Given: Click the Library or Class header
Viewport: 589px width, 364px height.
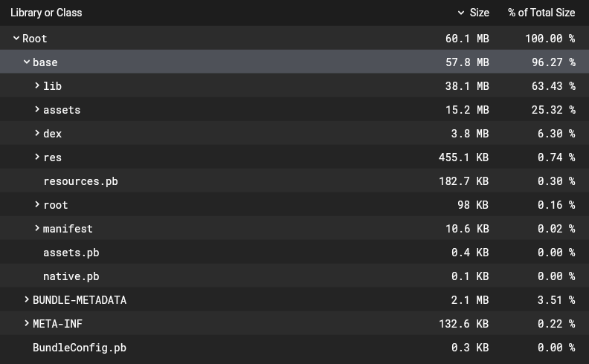Looking at the screenshot, I should point(46,13).
